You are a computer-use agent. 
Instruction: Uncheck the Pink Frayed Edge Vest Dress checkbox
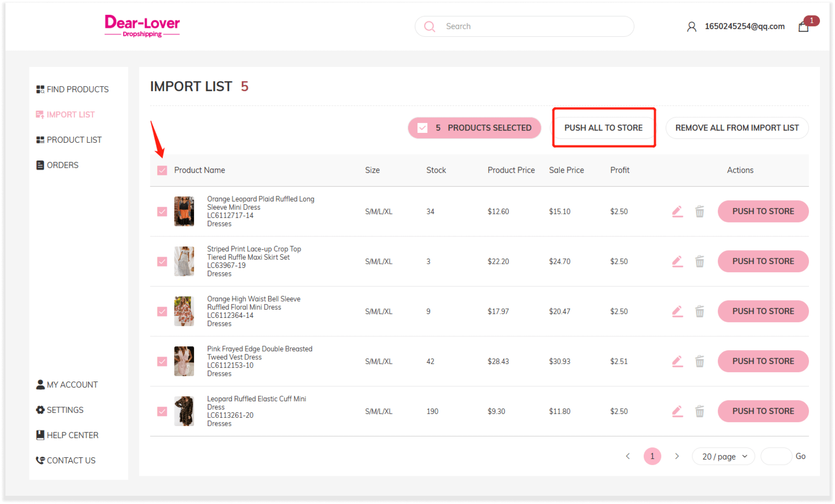pos(162,361)
